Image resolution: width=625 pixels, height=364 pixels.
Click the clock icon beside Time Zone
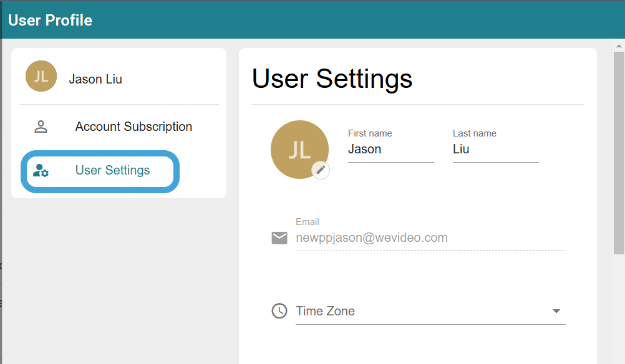coord(279,310)
